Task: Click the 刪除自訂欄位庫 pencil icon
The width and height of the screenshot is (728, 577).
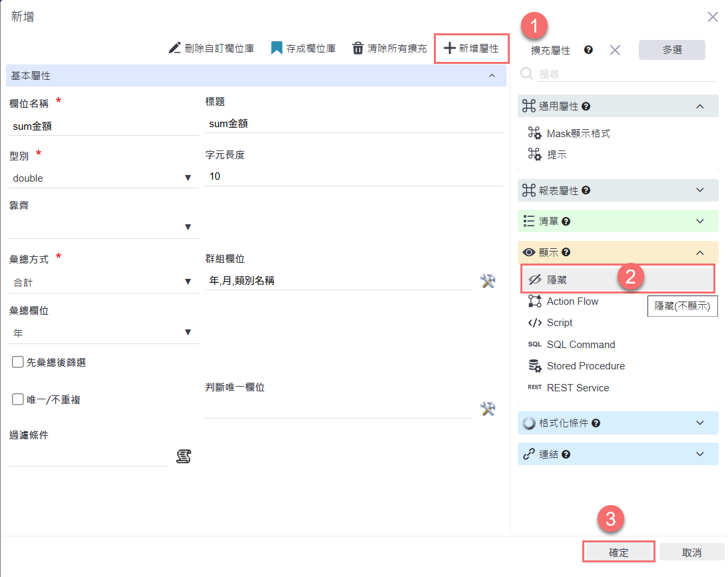Action: [174, 48]
